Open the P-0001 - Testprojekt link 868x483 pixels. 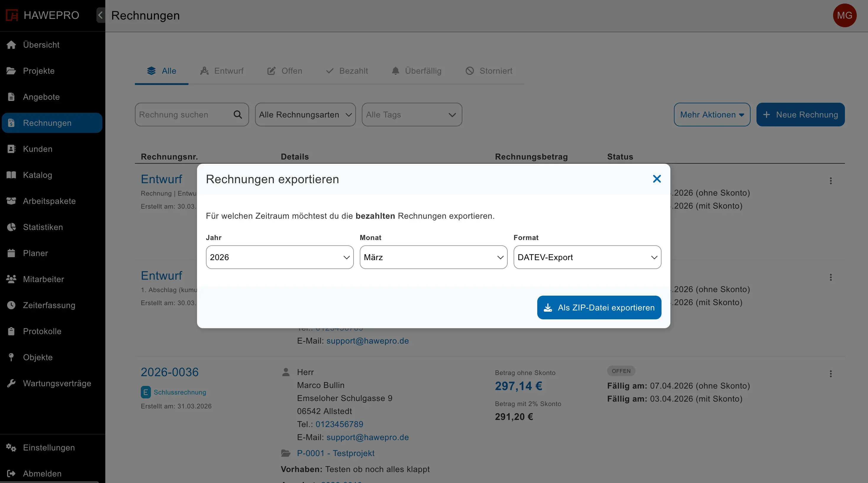coord(335,453)
